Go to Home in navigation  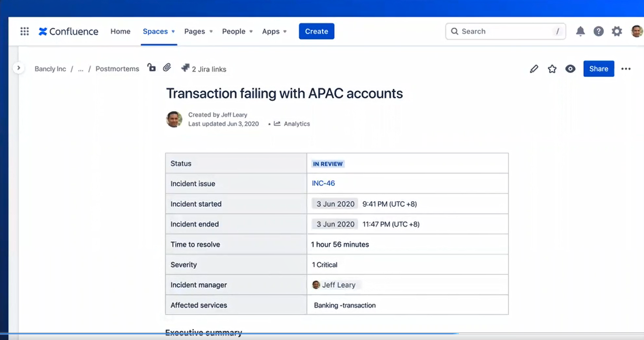120,31
